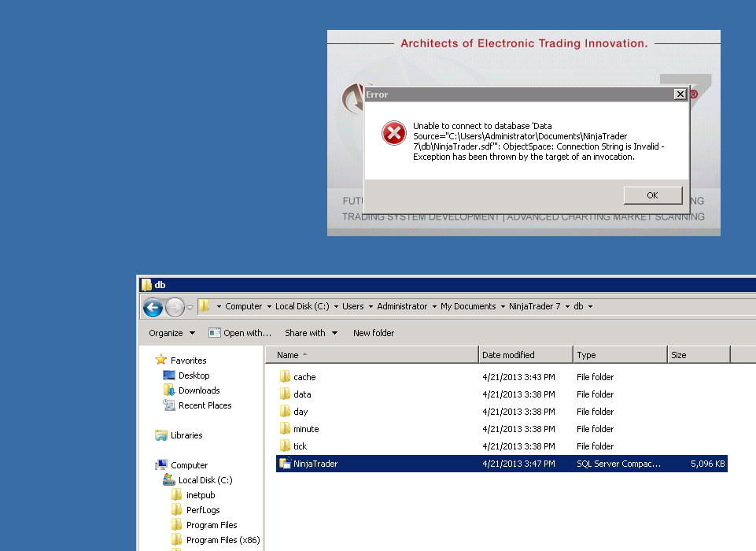Expand dropdown arrow after My Documents breadcrumb
The height and width of the screenshot is (551, 756).
coord(503,307)
